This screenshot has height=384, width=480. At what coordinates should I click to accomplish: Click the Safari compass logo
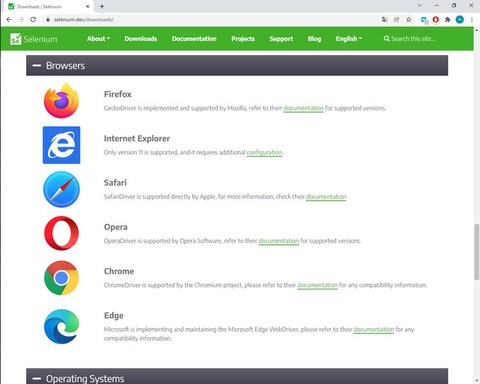click(61, 189)
